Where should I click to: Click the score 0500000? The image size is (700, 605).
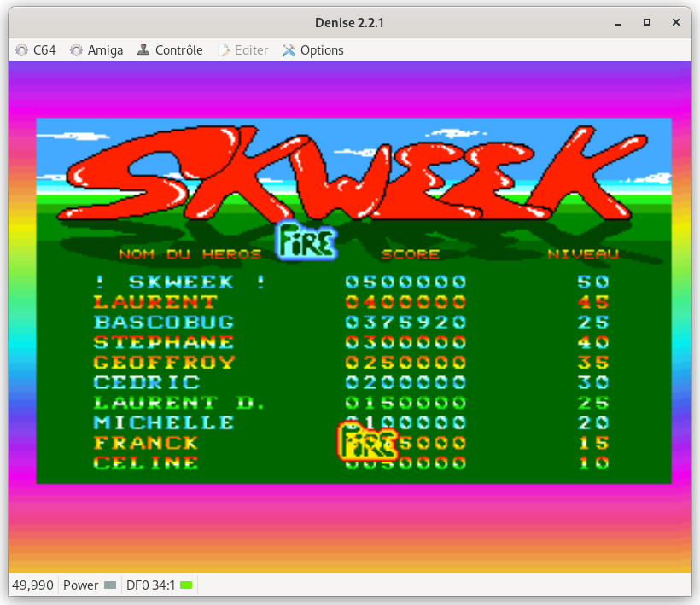(405, 282)
